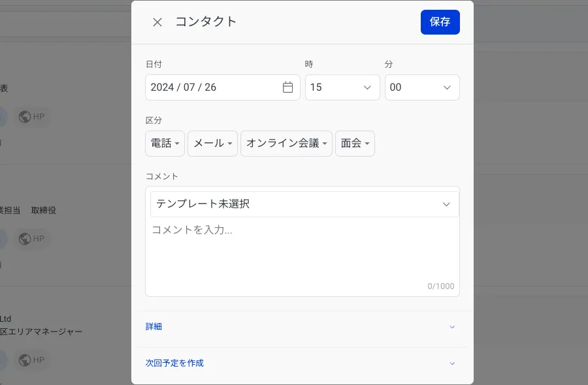Open the 面会 category dropdown
The image size is (588, 385).
pyautogui.click(x=355, y=144)
